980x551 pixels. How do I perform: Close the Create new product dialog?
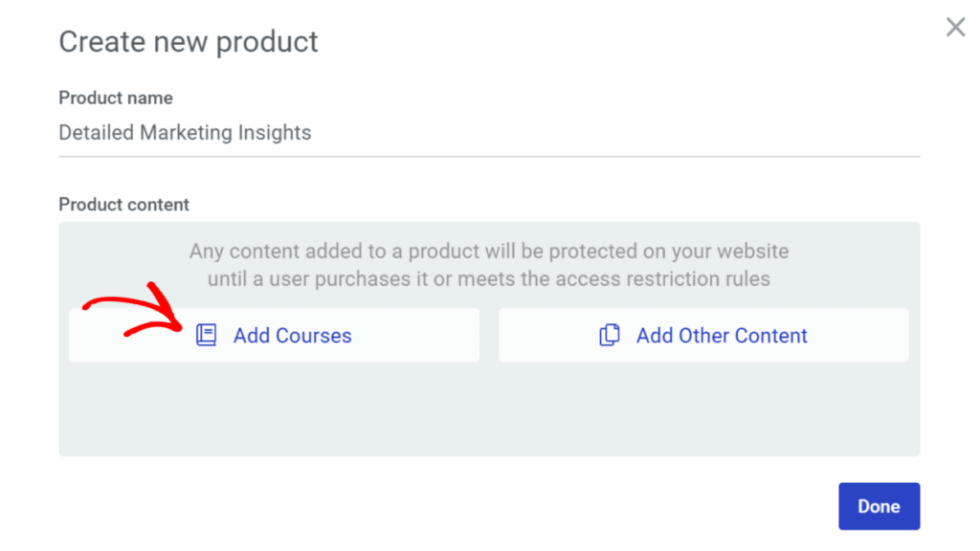click(x=955, y=28)
